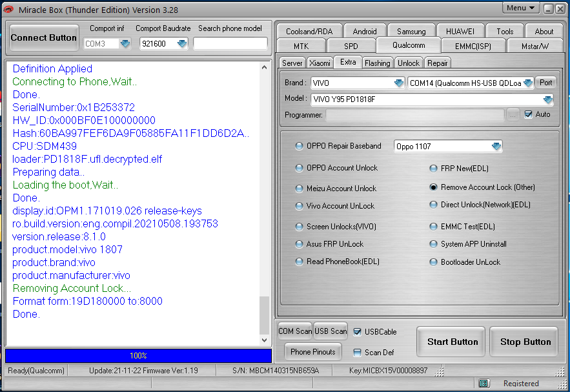Click the Connect Button

click(44, 37)
